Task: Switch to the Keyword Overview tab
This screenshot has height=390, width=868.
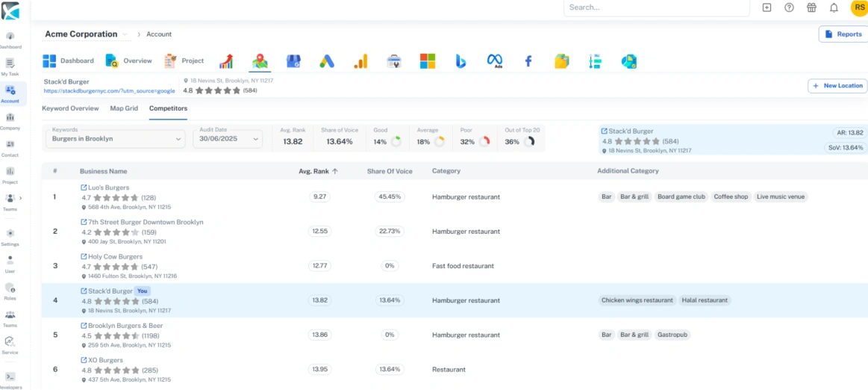Action: [70, 108]
